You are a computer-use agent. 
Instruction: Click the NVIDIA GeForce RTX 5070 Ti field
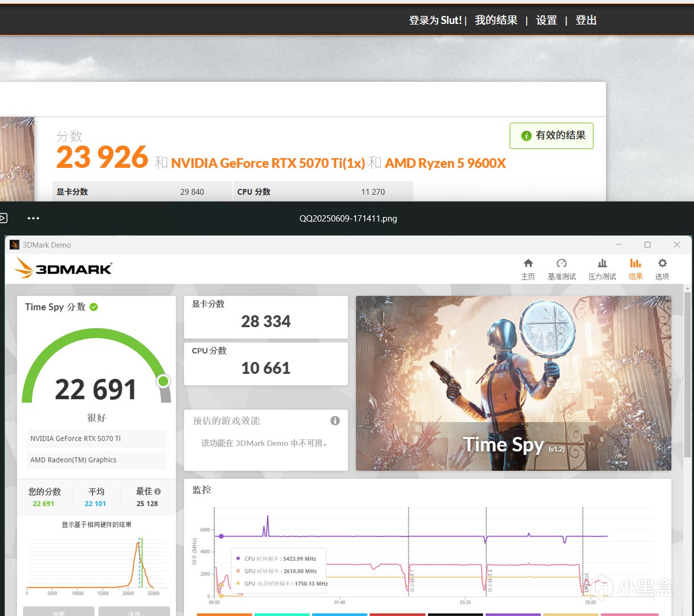[96, 438]
